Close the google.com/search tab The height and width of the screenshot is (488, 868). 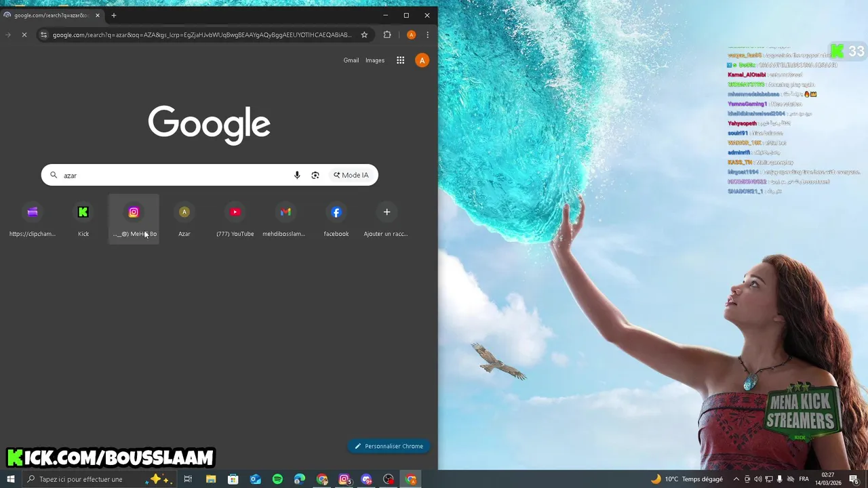(x=98, y=15)
